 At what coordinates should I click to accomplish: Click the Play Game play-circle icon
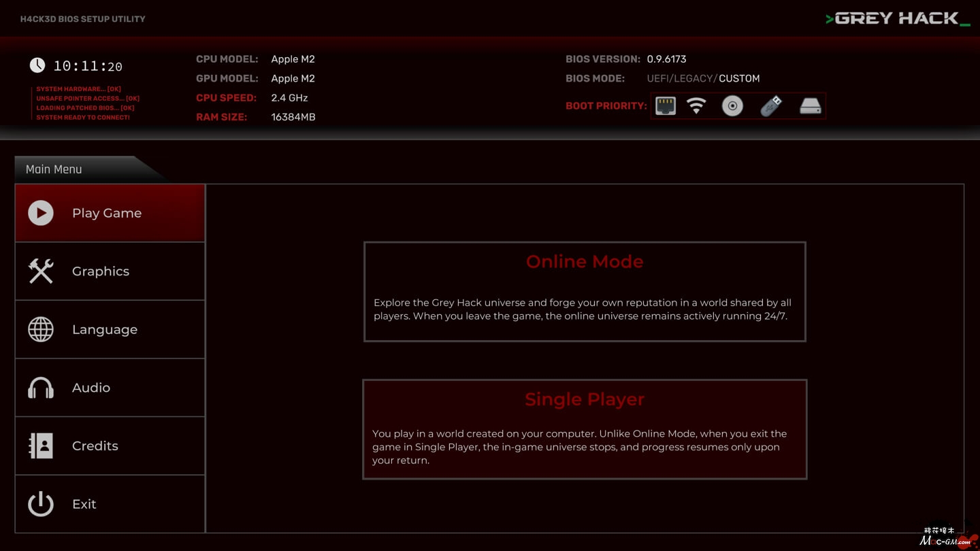[x=41, y=213]
